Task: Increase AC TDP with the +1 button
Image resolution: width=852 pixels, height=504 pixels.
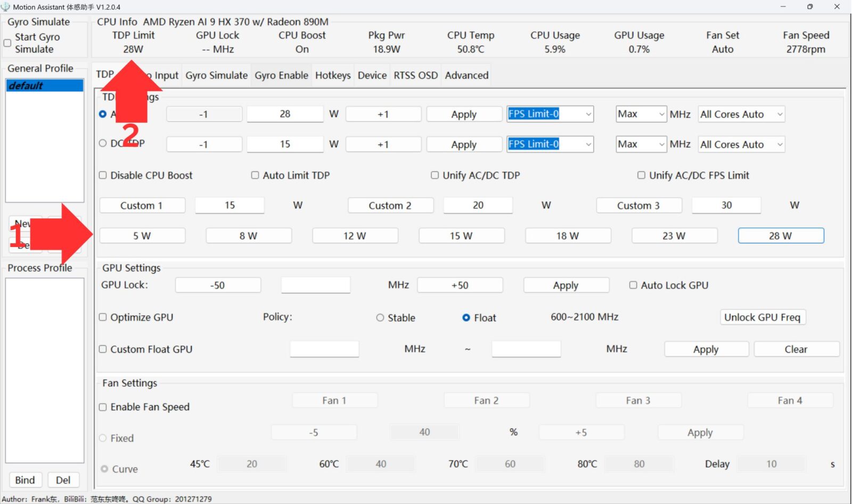Action: coord(383,114)
